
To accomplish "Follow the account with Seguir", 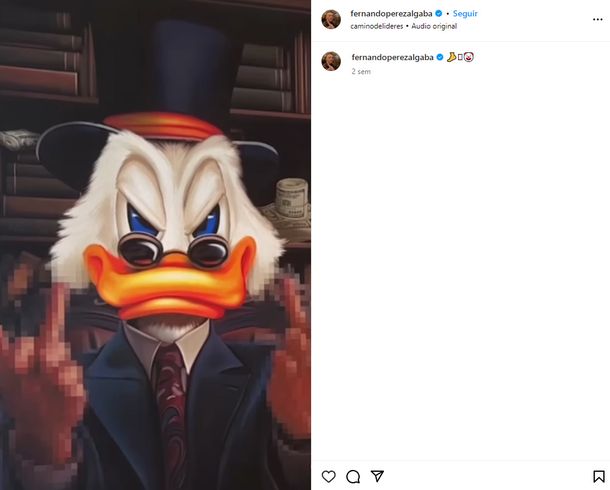I will click(x=465, y=14).
